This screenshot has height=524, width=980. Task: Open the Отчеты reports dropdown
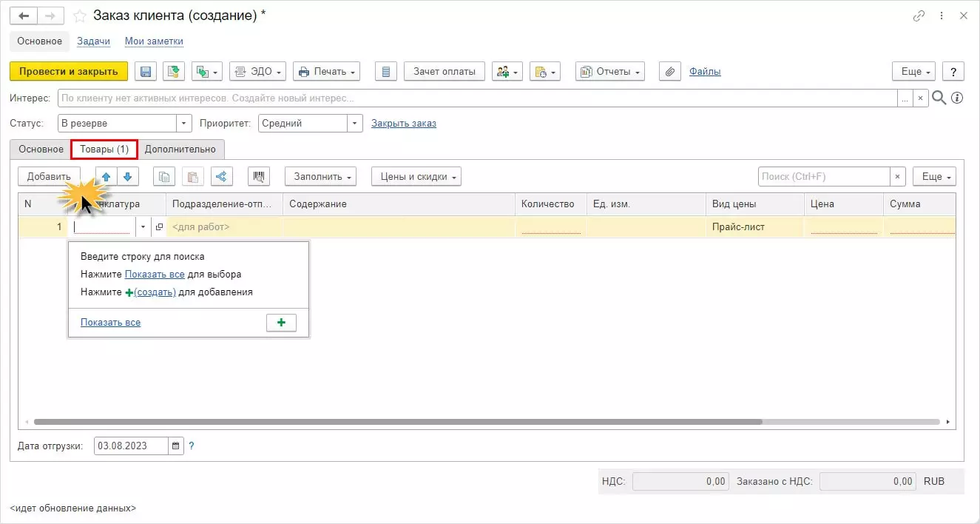610,72
